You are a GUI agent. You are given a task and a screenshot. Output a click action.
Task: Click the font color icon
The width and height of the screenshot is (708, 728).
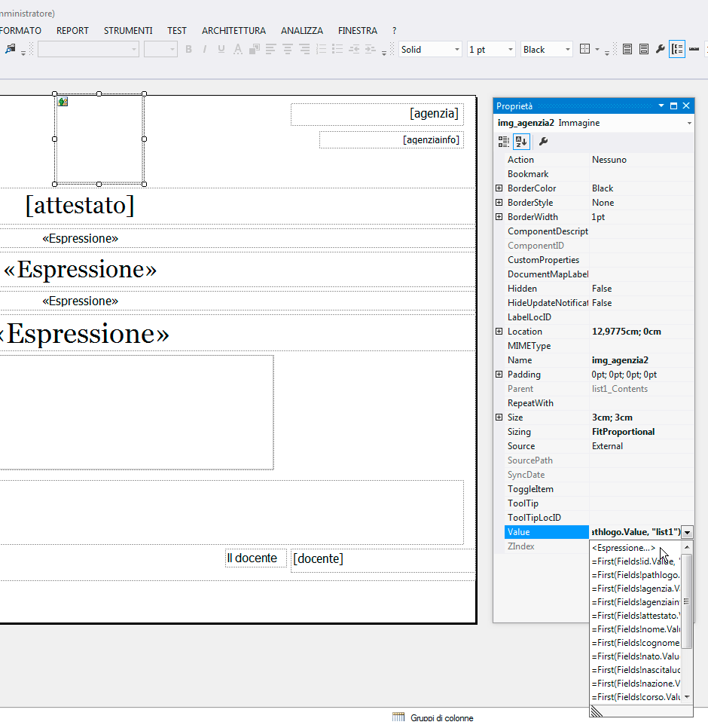(238, 49)
